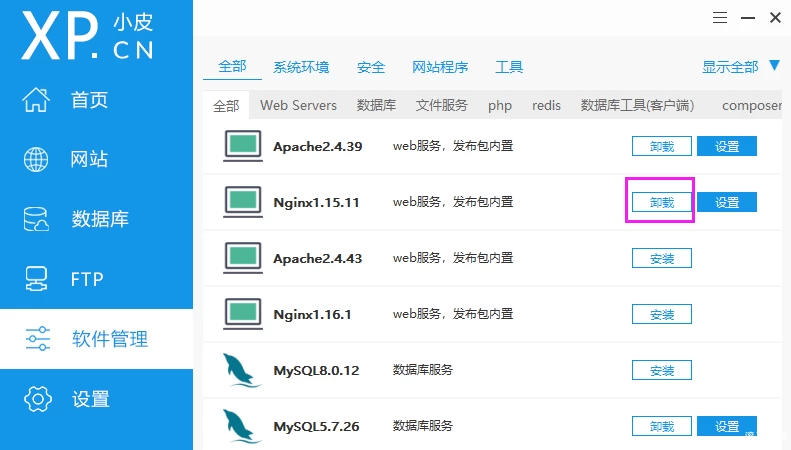Click the MySQL8.0.12 name text
Viewport: 791px width, 450px height.
pyautogui.click(x=316, y=371)
